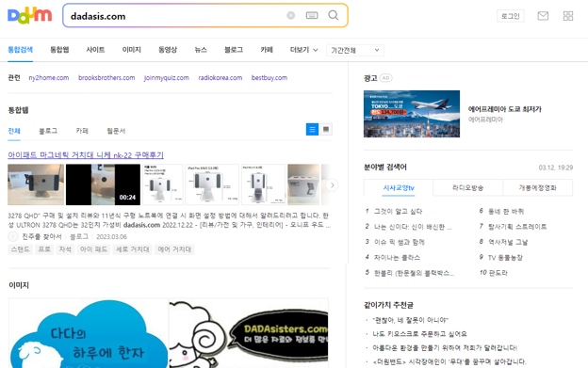Open ranked keyword 탐사기획 스트레이트
Viewport: 588px width, 368px height.
click(x=517, y=227)
